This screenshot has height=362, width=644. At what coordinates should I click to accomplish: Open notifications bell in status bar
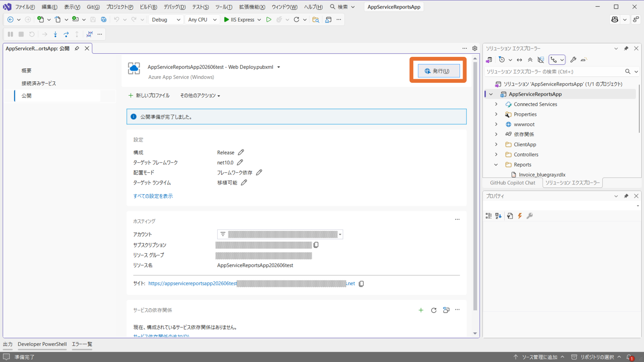click(x=630, y=357)
